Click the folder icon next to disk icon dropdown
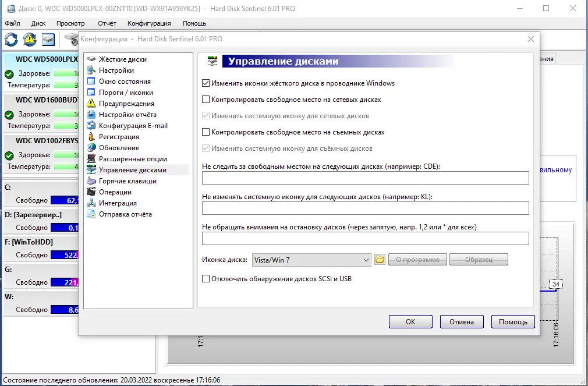This screenshot has width=588, height=386. click(x=380, y=260)
